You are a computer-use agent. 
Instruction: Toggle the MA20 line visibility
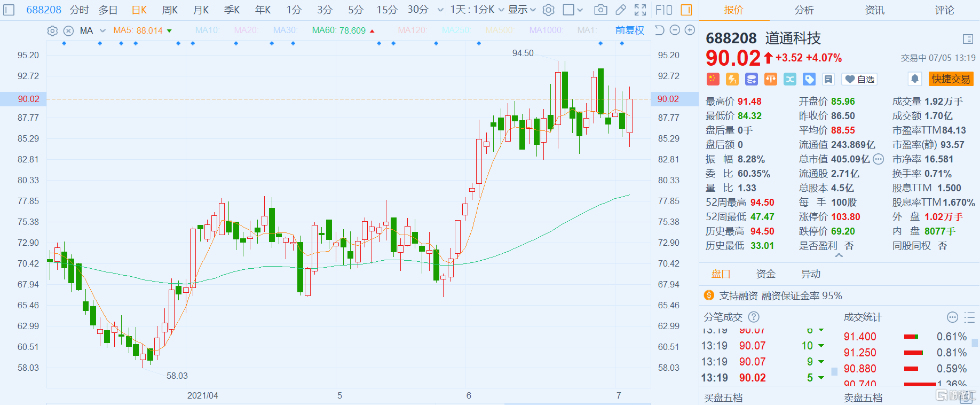tap(246, 30)
